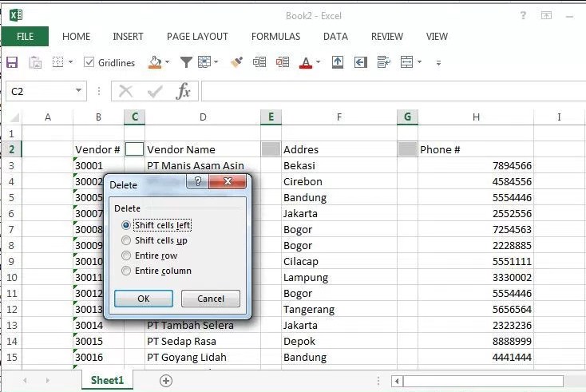Screen dimensions: 586x392
Task: Click the Filter funnel icon
Action: [x=186, y=62]
